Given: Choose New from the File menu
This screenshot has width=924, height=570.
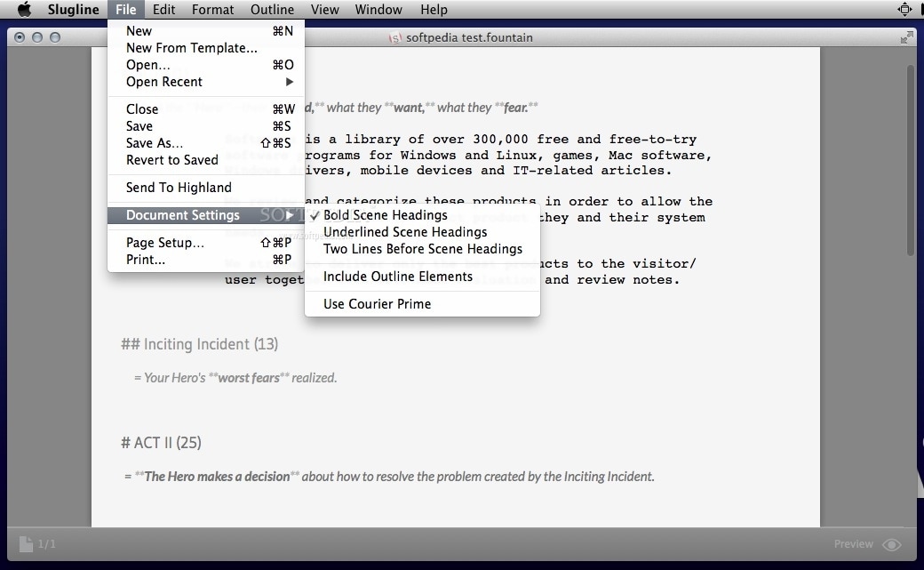Looking at the screenshot, I should pos(205,31).
